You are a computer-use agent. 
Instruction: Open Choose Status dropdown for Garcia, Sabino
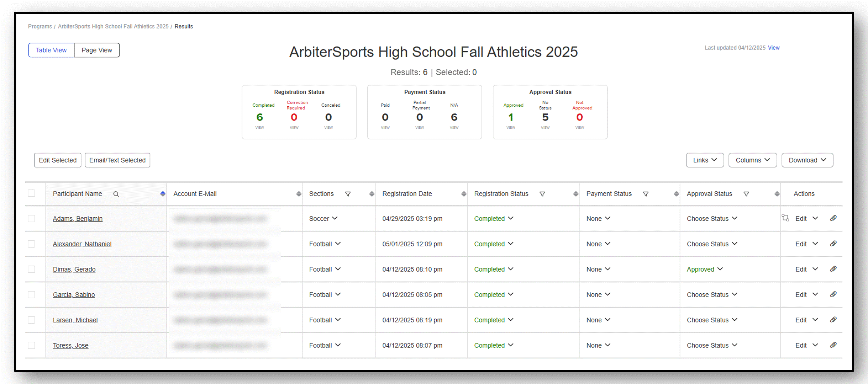(x=712, y=295)
